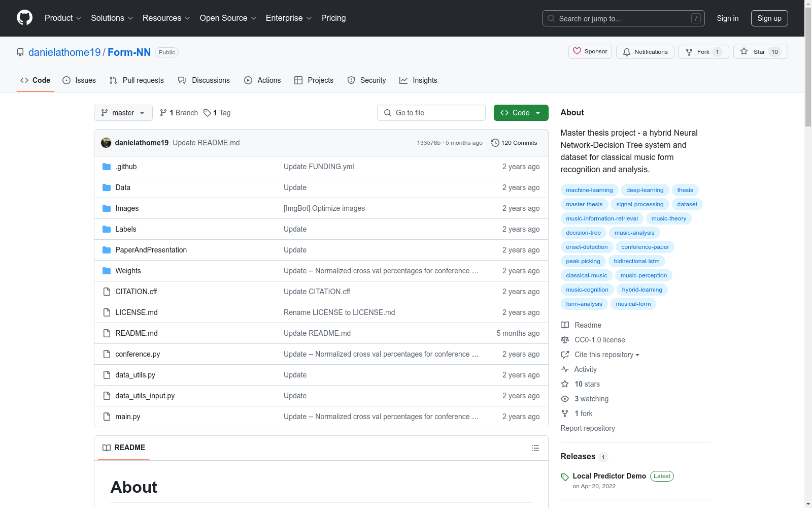The image size is (812, 508).
Task: Click the Data folder icon
Action: pyautogui.click(x=107, y=187)
